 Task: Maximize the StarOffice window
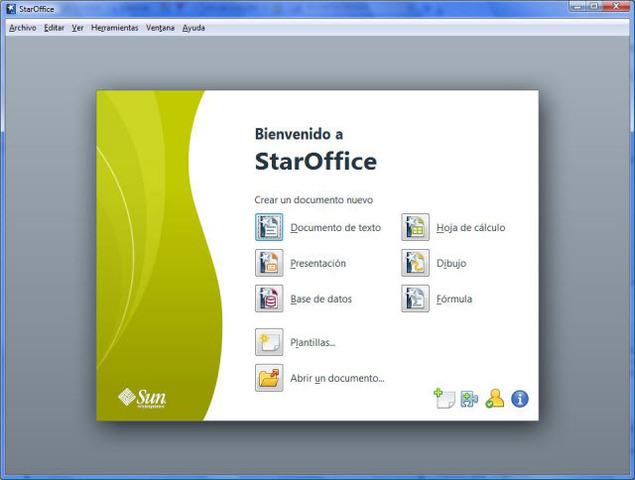point(594,6)
